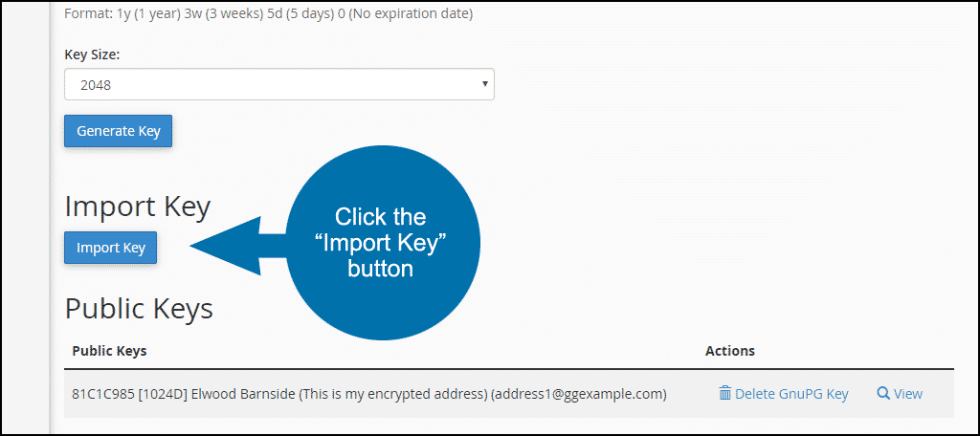Viewport: 980px width, 436px height.
Task: Click the Public Keys column header
Action: coord(109,351)
